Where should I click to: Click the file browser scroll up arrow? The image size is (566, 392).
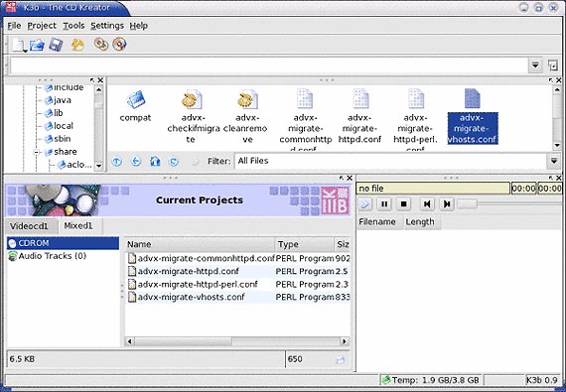(557, 89)
